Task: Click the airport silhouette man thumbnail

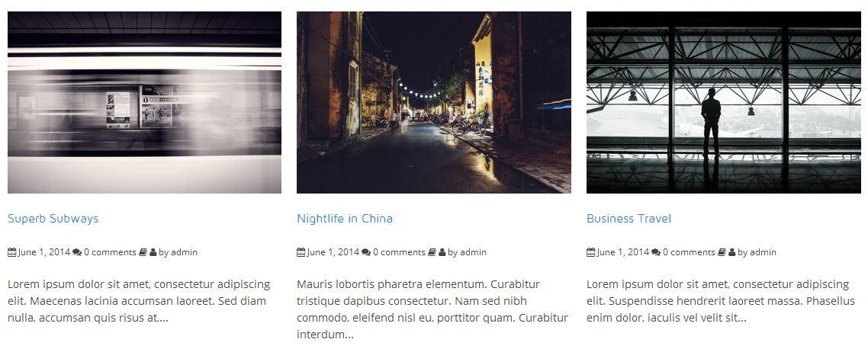Action: [724, 102]
